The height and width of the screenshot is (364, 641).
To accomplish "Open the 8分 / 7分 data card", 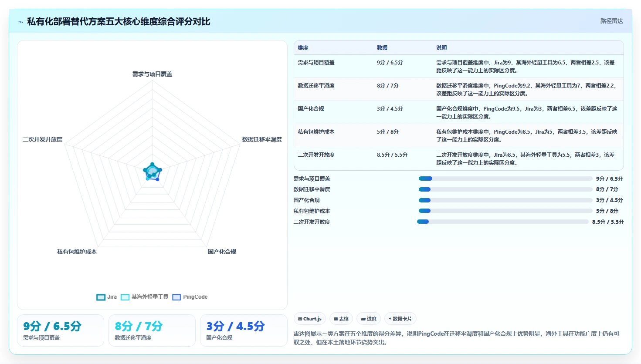I will pos(152,330).
